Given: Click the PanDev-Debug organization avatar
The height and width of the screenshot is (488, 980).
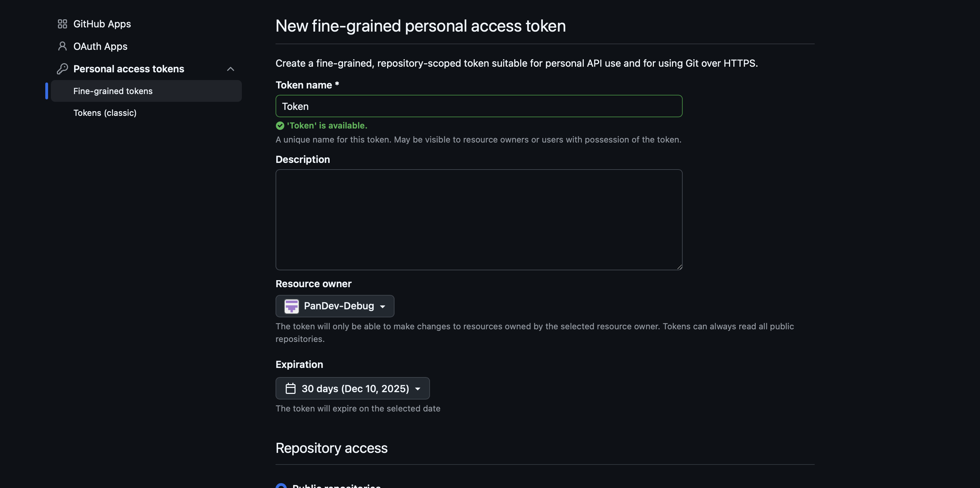Looking at the screenshot, I should [x=291, y=306].
